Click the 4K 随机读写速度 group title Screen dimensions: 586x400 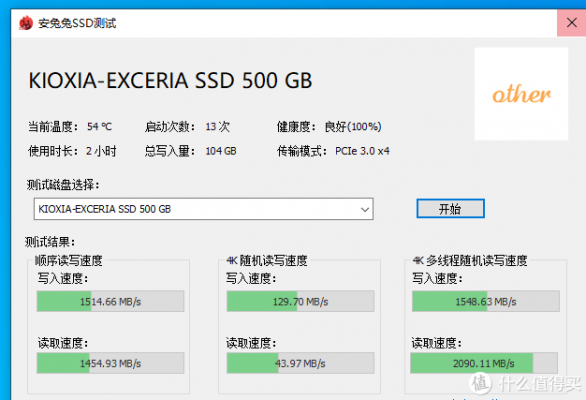[267, 261]
